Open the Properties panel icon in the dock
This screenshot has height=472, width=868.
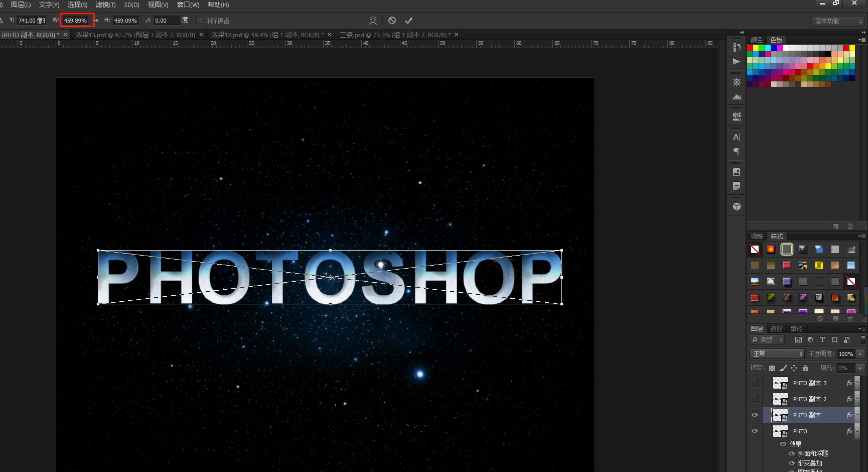(x=737, y=116)
